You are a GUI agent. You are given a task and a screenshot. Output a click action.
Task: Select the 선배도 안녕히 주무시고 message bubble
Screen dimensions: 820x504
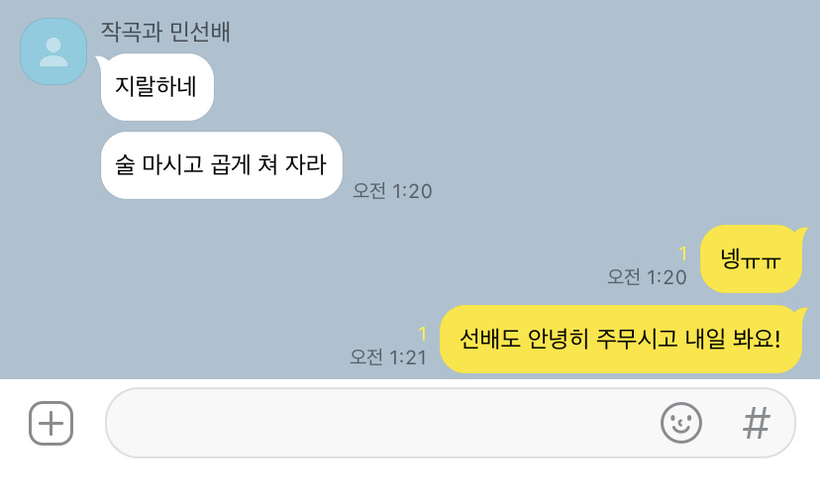click(621, 339)
